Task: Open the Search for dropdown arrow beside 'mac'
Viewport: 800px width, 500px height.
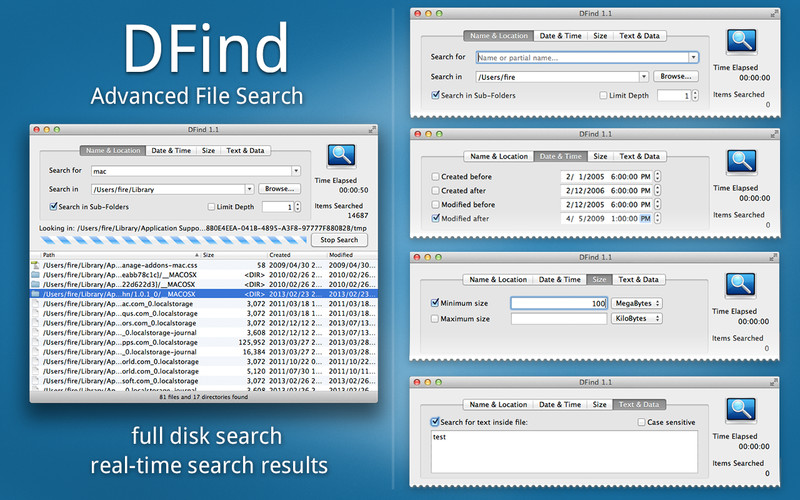Action: point(296,171)
